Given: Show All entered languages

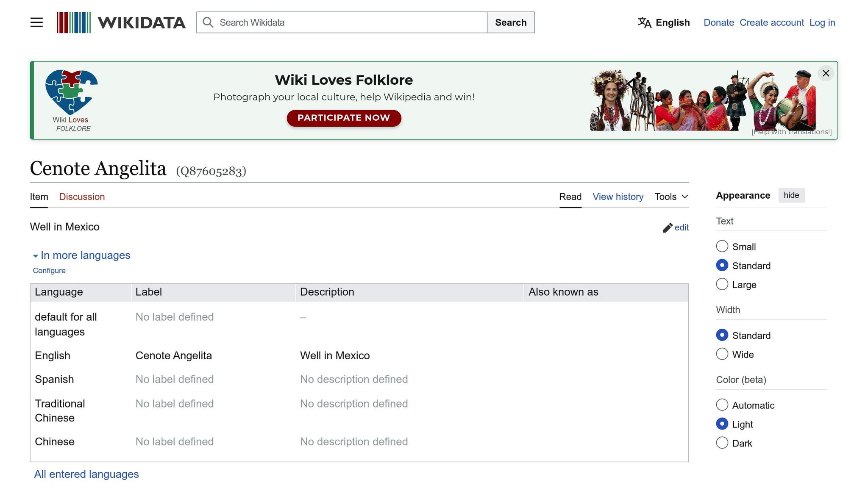Looking at the screenshot, I should [86, 474].
